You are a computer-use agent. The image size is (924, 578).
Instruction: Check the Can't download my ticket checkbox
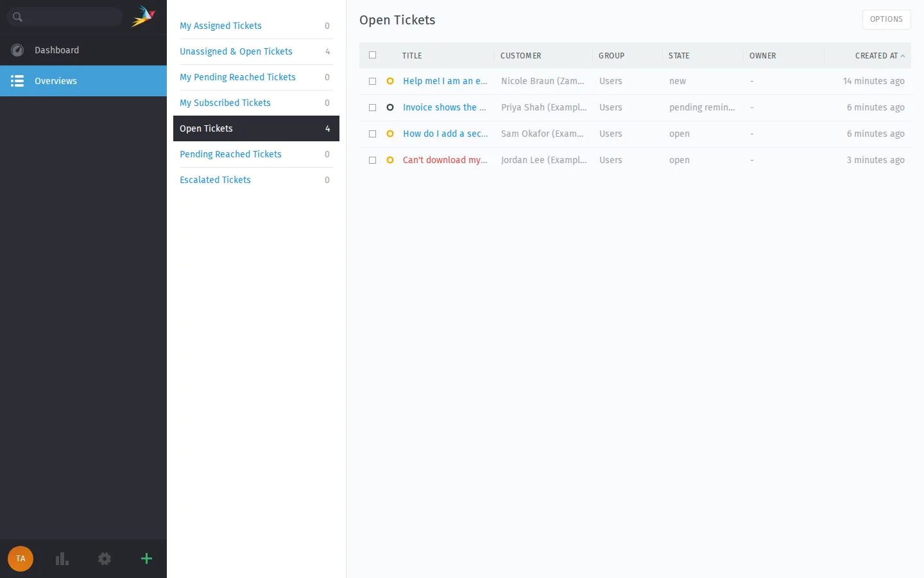373,161
